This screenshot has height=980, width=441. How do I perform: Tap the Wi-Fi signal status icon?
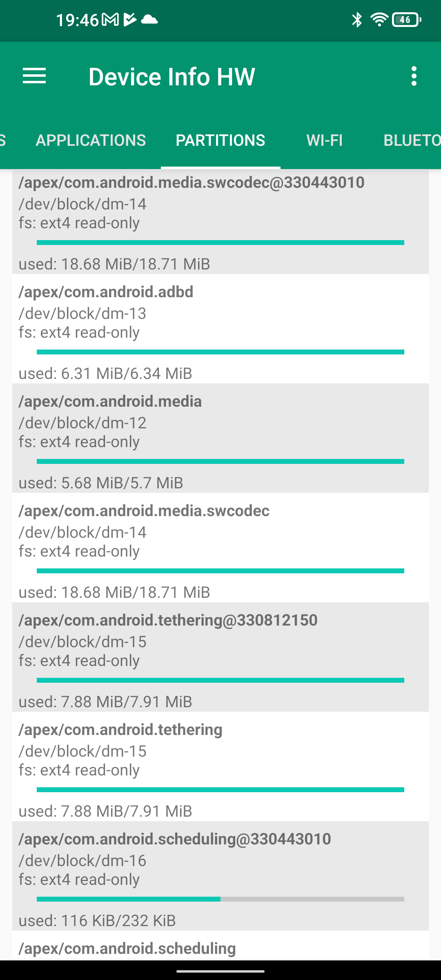click(379, 20)
